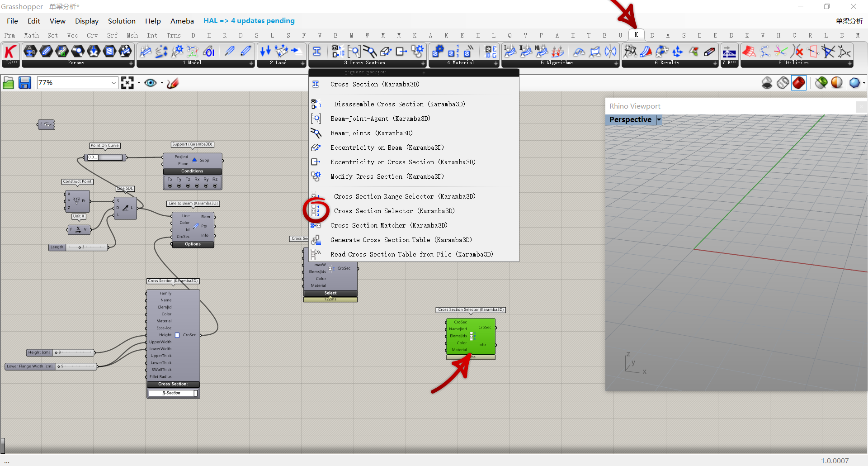Toggle the Ty support condition radio button
The height and width of the screenshot is (466, 868).
[x=179, y=186]
